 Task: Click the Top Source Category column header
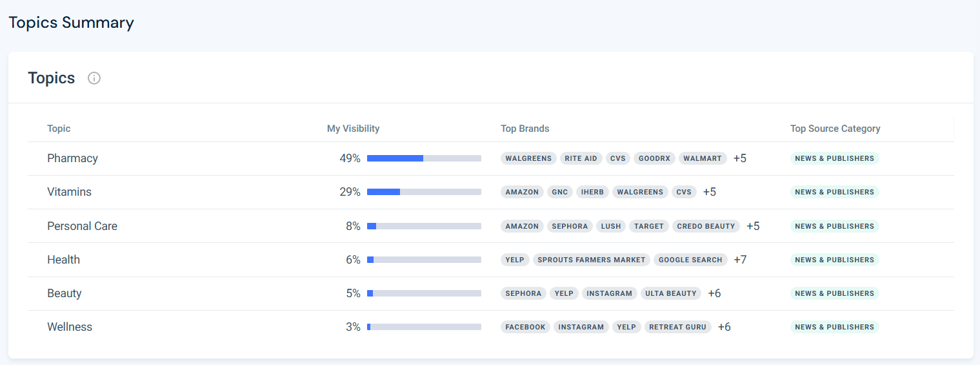(x=835, y=129)
